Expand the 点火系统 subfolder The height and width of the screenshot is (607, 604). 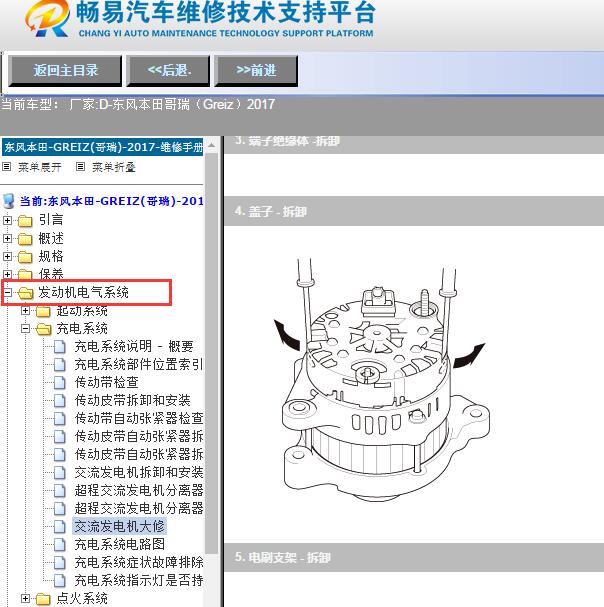pyautogui.click(x=25, y=598)
